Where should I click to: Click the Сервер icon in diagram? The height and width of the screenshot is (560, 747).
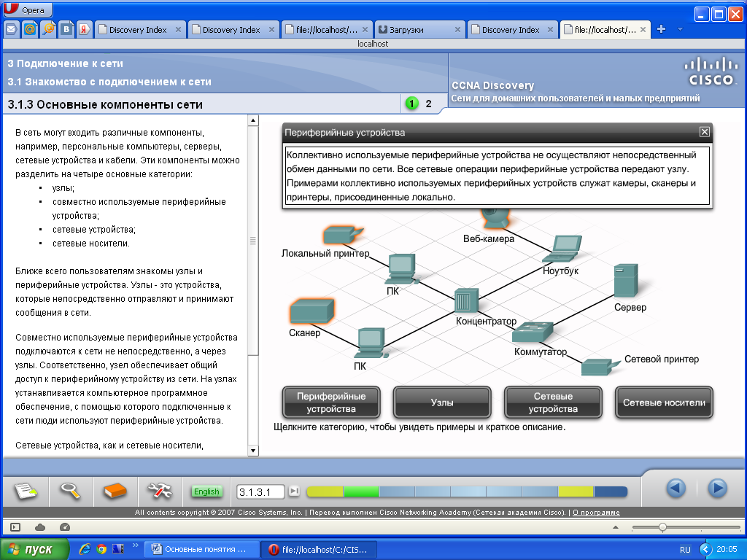(x=625, y=281)
